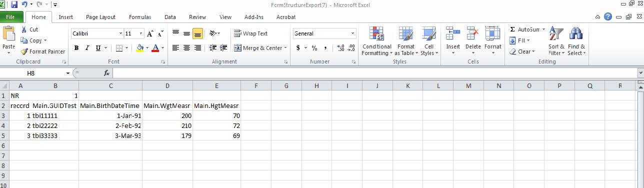Switch to the Acrobat tab

(x=286, y=17)
